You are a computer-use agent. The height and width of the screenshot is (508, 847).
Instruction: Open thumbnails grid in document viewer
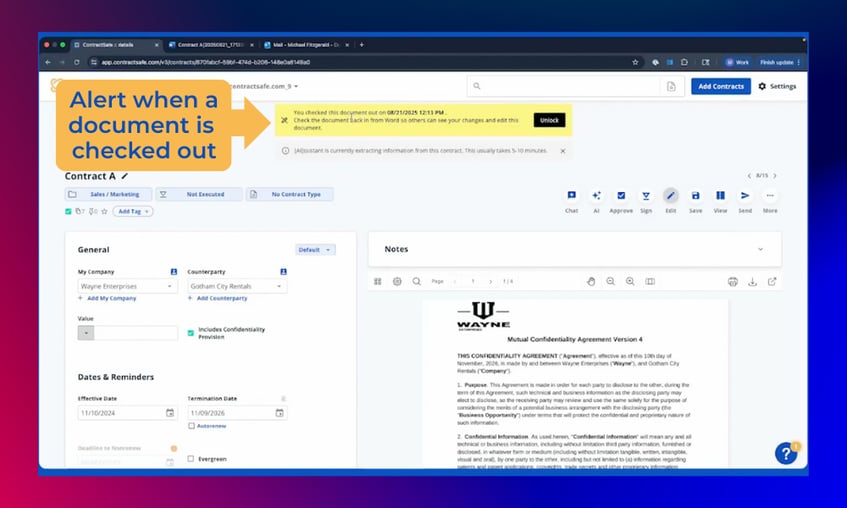[x=378, y=282]
